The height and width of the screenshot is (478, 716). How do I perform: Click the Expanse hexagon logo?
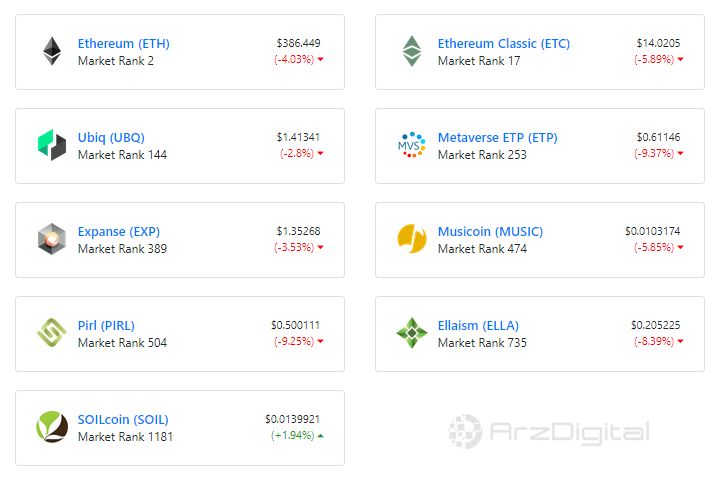click(x=52, y=239)
